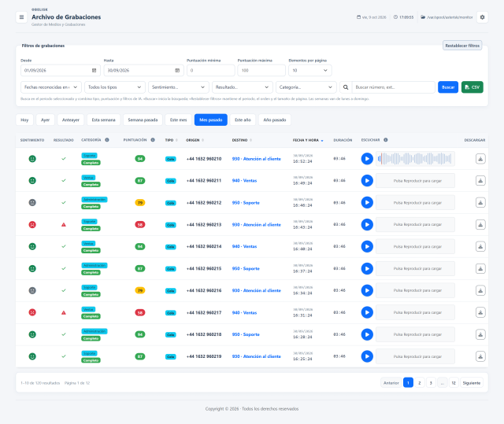Download recording from +44 1632 960210
504x424 pixels.
click(x=480, y=159)
